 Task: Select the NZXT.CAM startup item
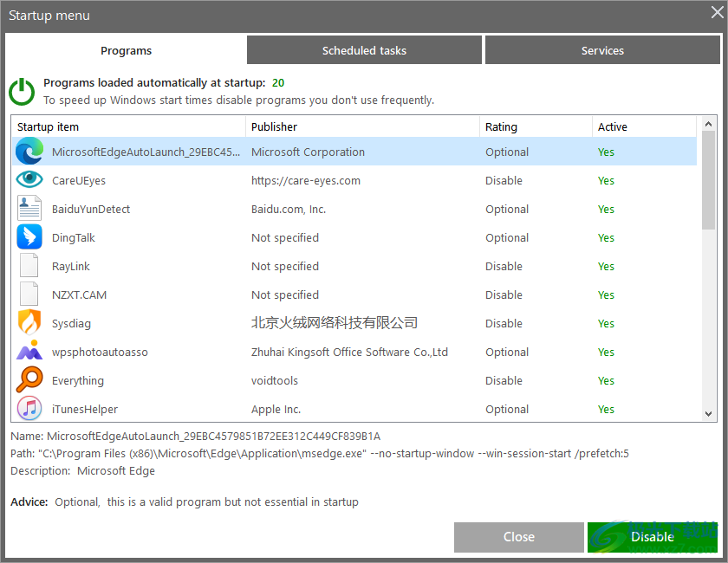point(79,295)
